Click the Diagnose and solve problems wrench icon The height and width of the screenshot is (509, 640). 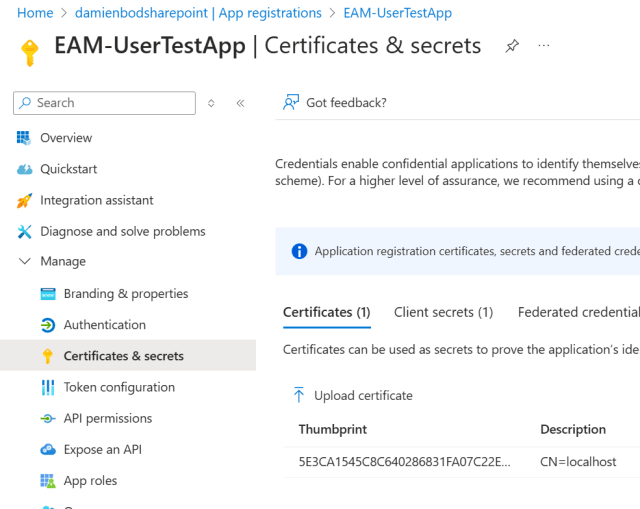(24, 231)
